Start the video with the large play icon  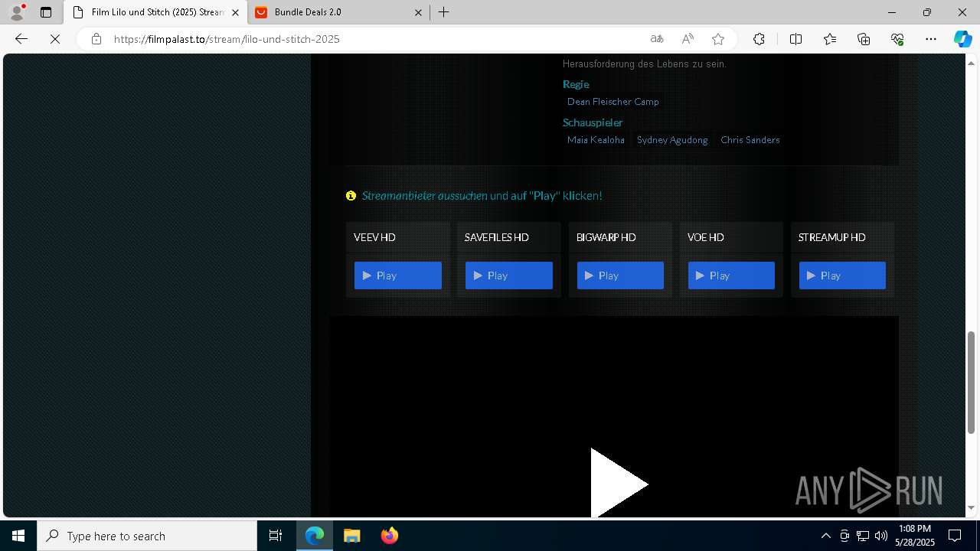coord(619,484)
